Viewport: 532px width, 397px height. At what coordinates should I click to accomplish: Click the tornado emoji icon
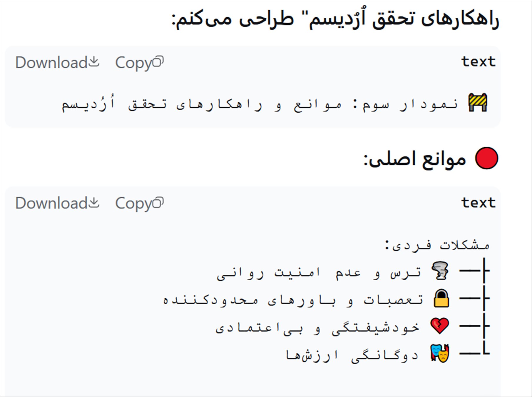(x=440, y=271)
